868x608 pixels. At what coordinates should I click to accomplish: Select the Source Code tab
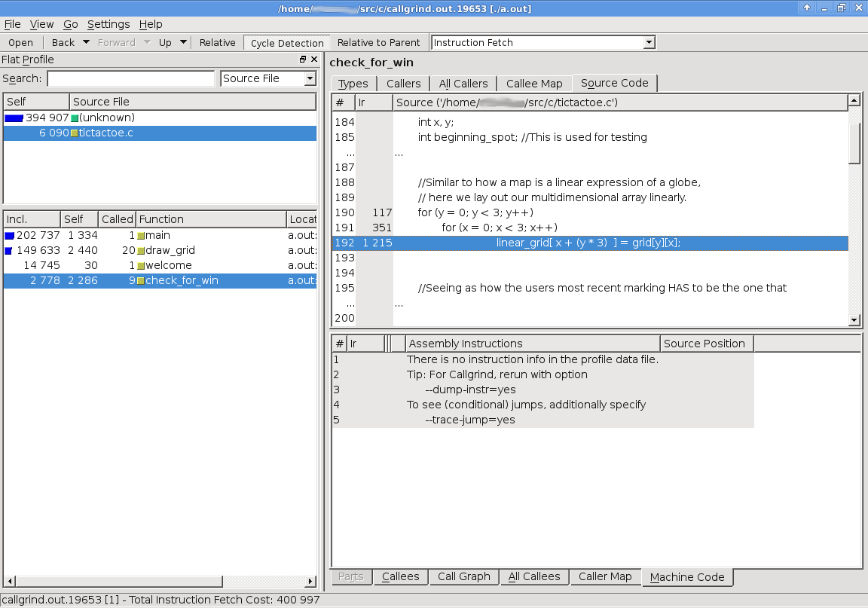(615, 83)
